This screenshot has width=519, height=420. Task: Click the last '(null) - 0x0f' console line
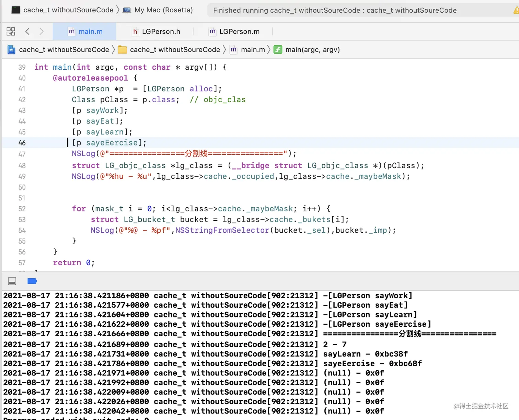[x=354, y=411]
